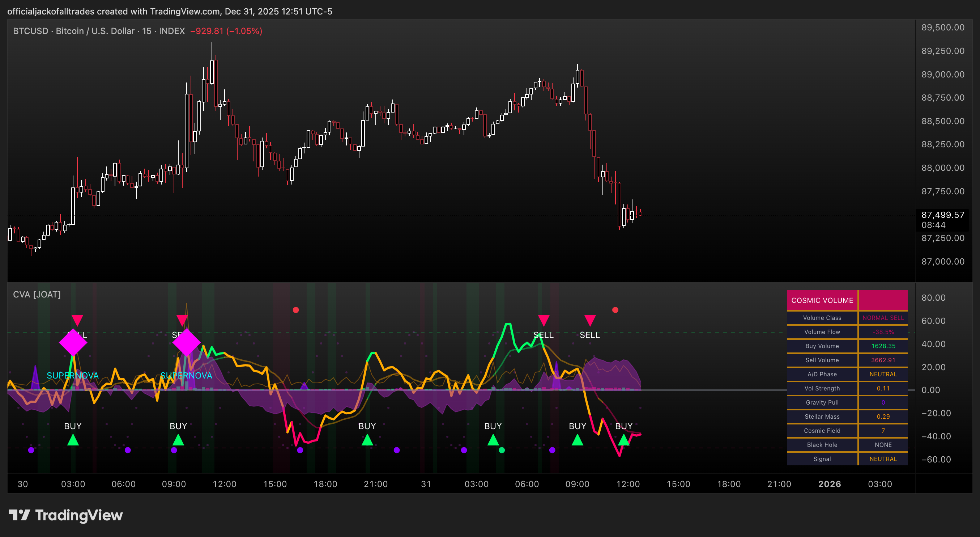980x537 pixels.
Task: Click the 31 date label on the time axis
Action: click(x=426, y=484)
